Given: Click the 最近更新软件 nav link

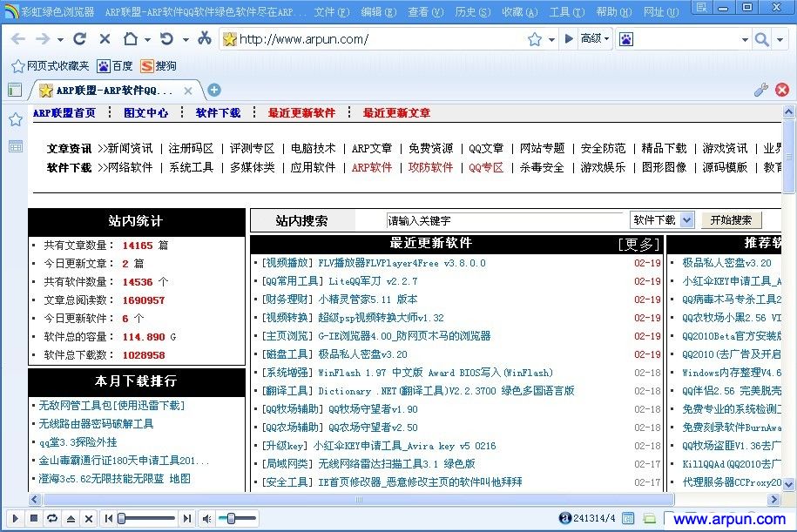Looking at the screenshot, I should click(x=302, y=113).
